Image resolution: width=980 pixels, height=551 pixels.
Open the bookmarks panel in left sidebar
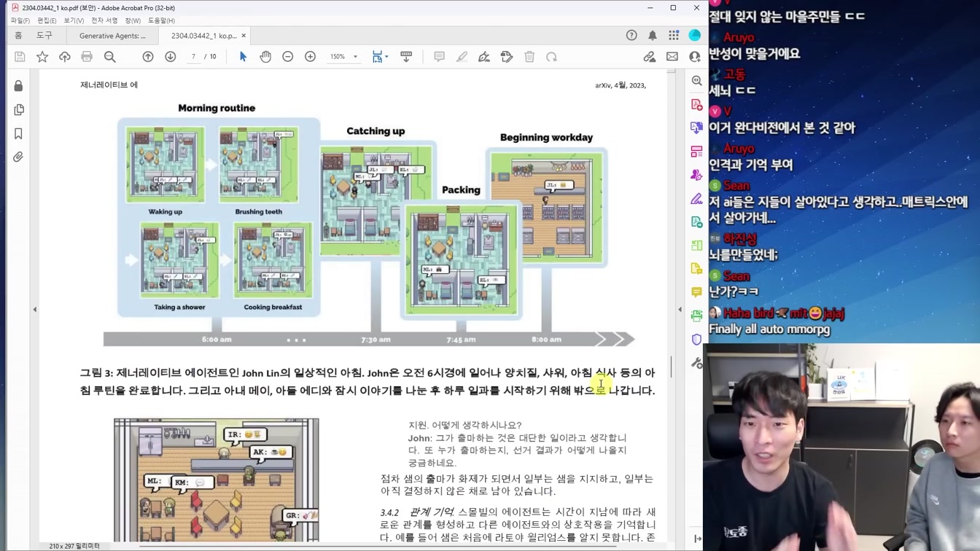point(18,134)
